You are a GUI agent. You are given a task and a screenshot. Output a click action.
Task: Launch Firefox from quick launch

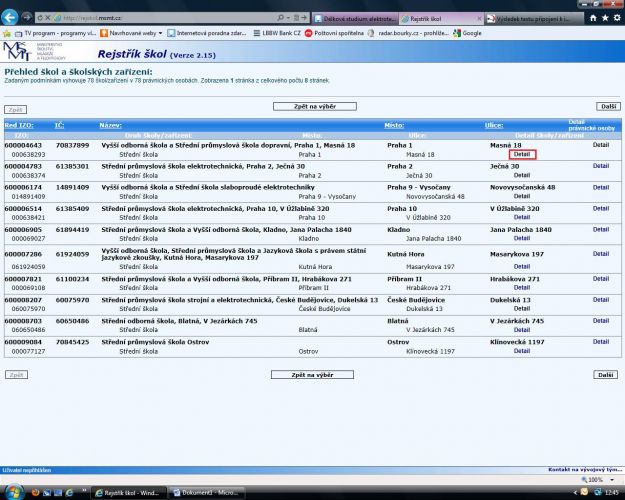coord(35,492)
